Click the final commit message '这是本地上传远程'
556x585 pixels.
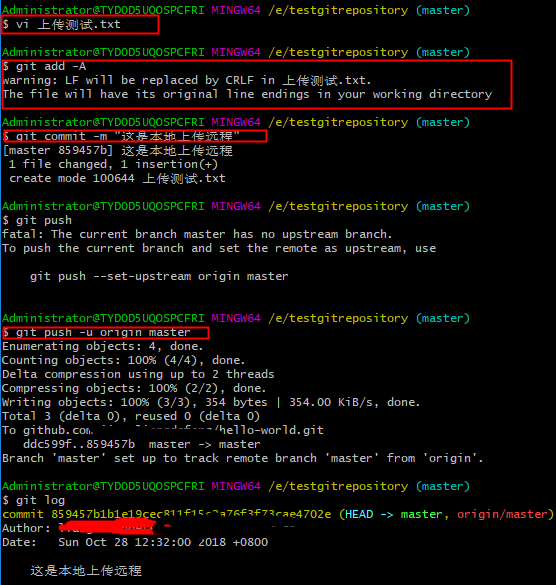tap(86, 570)
